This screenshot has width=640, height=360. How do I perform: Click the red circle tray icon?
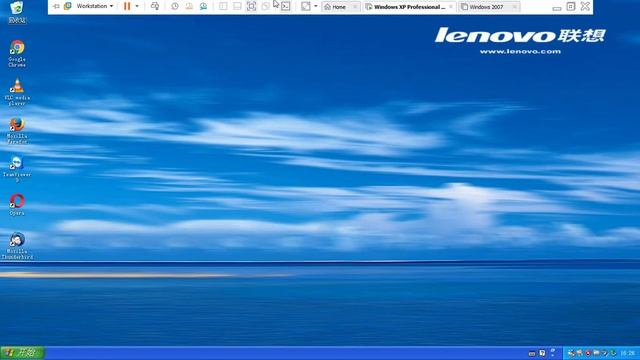(x=588, y=353)
